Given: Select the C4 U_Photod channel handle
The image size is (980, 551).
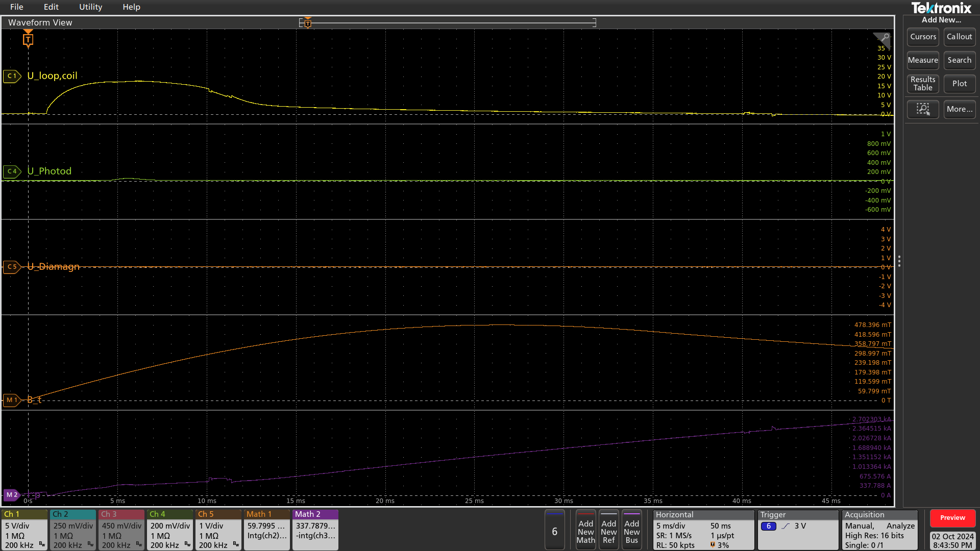Looking at the screenshot, I should (x=12, y=171).
